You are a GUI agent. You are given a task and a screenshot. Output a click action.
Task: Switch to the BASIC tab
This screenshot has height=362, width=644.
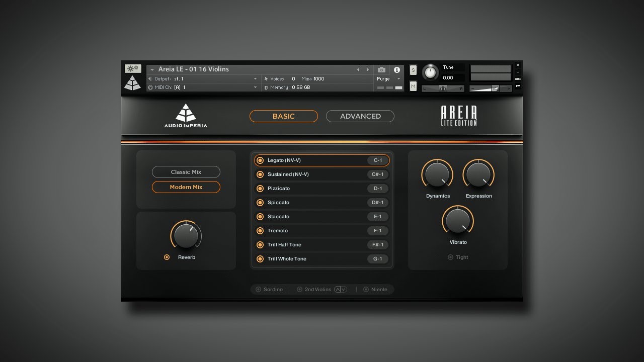point(284,116)
